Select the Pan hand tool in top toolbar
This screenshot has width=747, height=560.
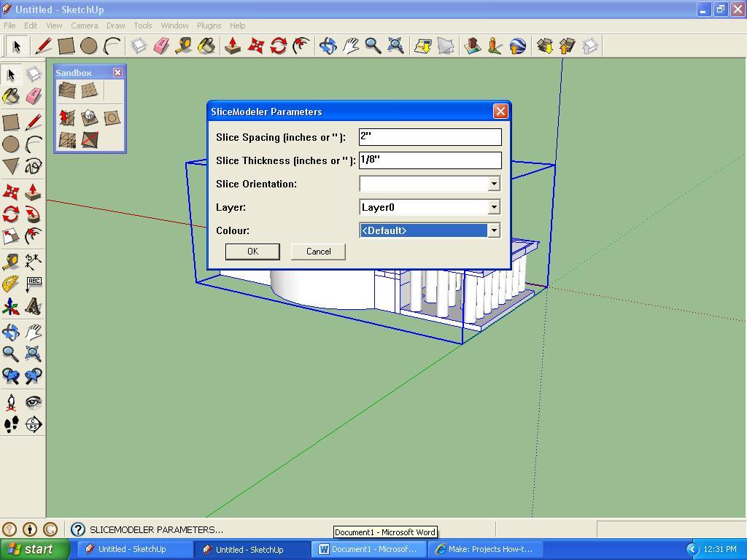click(x=351, y=46)
